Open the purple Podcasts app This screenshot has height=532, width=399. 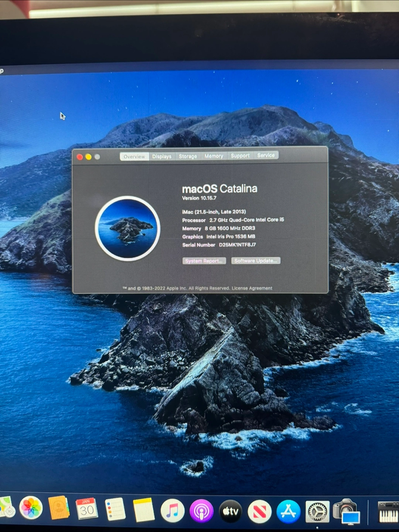201,511
